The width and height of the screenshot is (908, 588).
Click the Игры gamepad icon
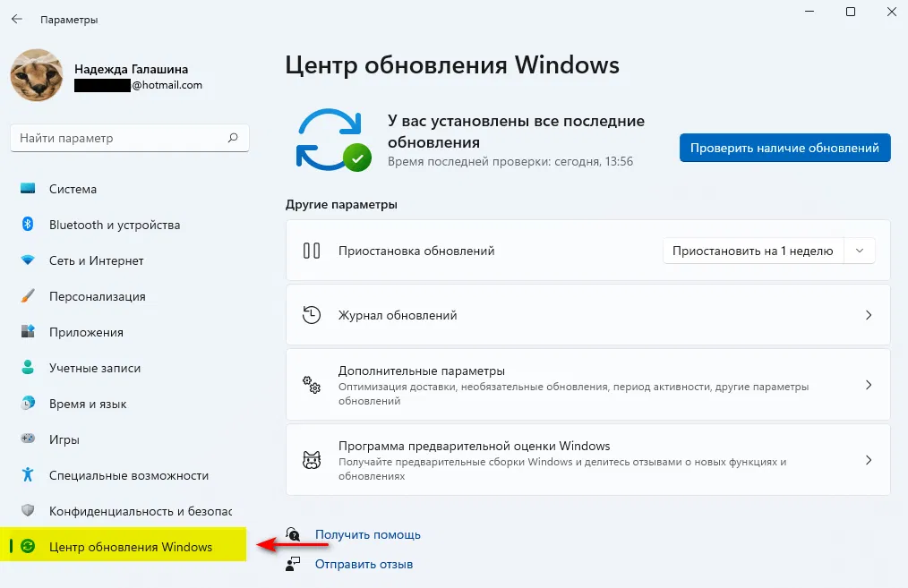(x=28, y=439)
